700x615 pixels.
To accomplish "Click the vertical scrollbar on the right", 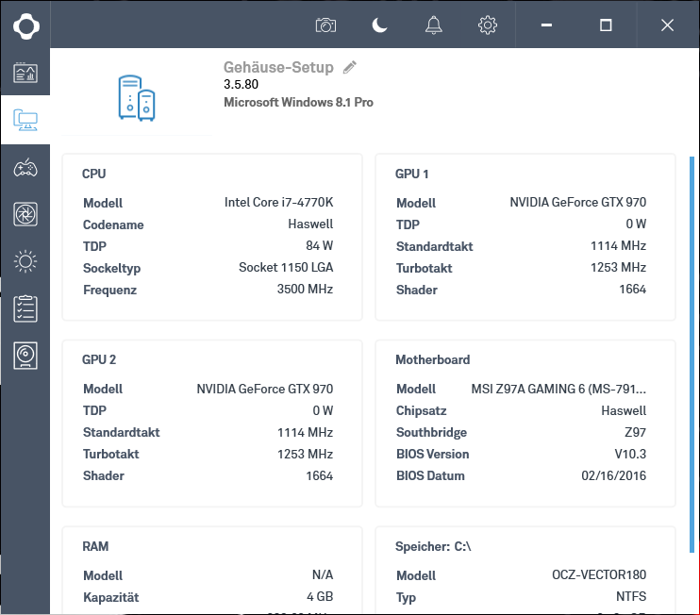I will pyautogui.click(x=692, y=355).
